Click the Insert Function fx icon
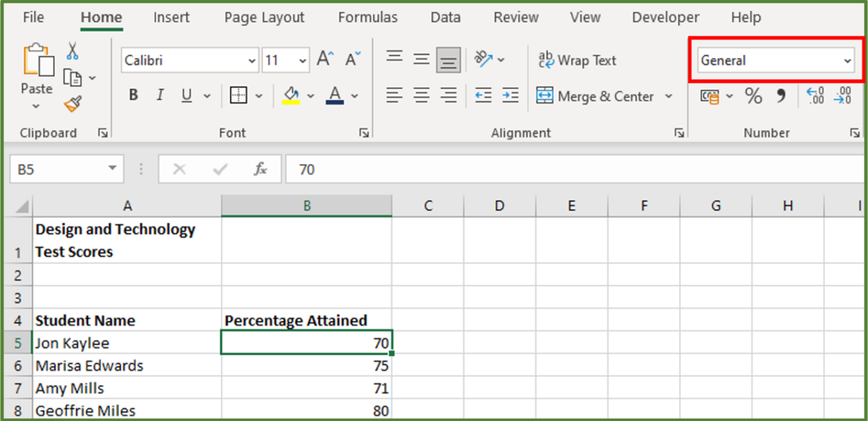Viewport: 868px width, 421px height. pos(260,170)
